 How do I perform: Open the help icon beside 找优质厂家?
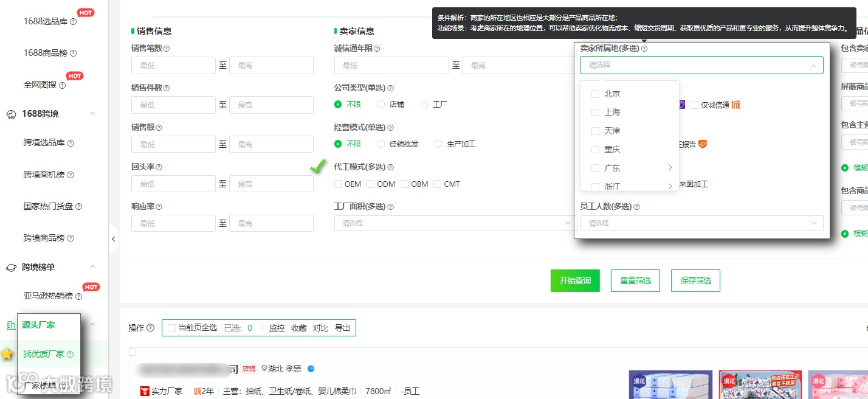[x=70, y=354]
